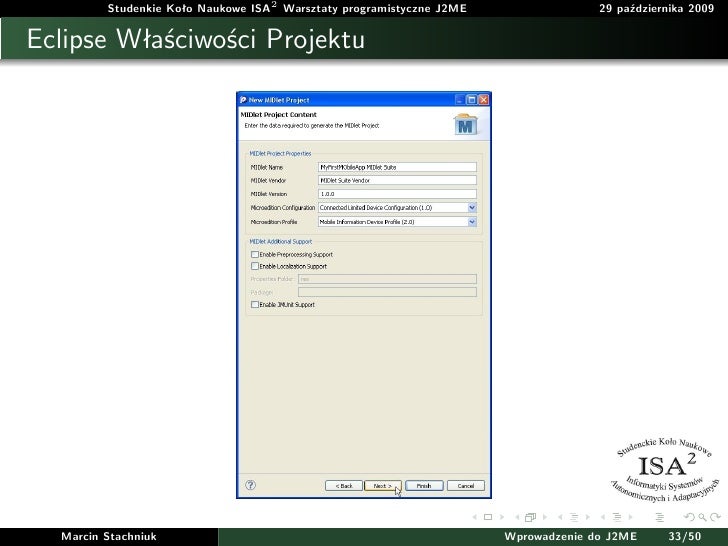Click the Beamer frame stack icon

click(x=530, y=517)
